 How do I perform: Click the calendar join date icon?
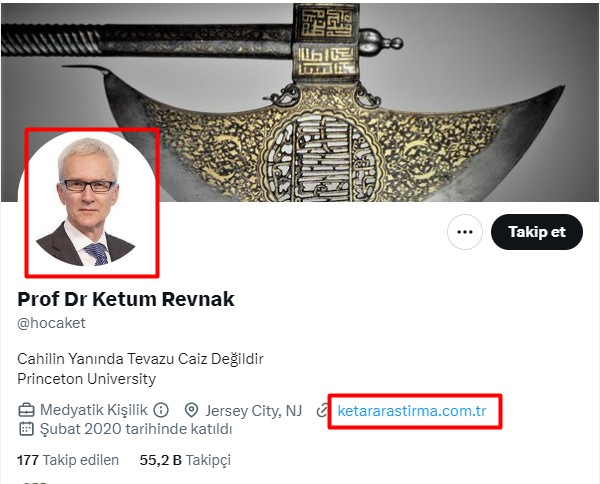(26, 429)
